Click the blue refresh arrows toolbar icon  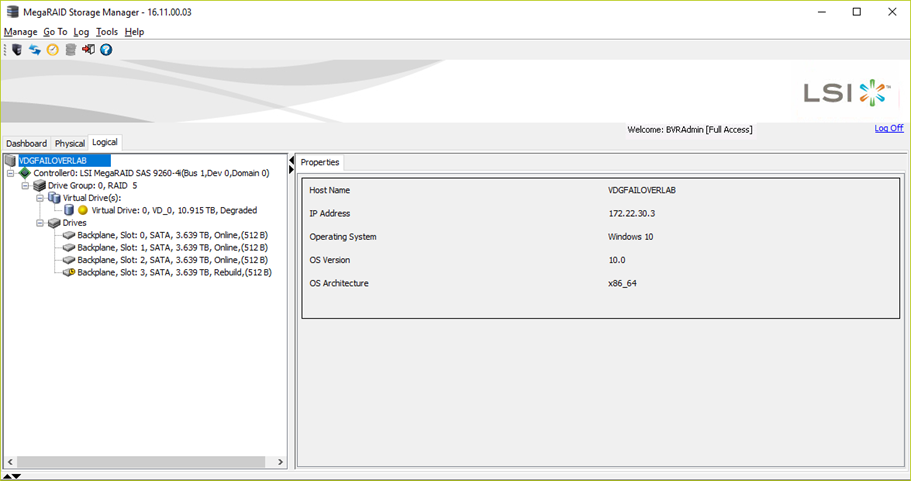pos(34,49)
